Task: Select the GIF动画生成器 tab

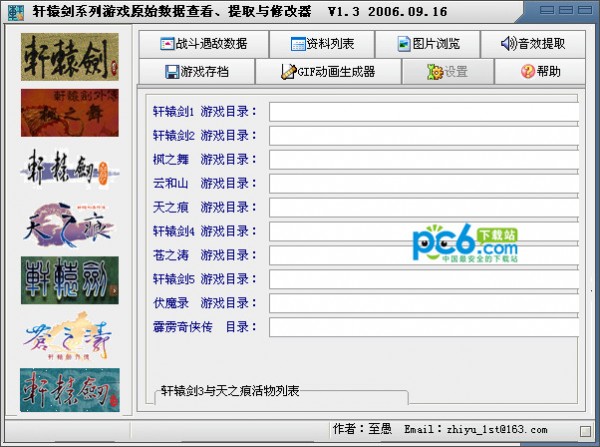Action: tap(328, 72)
